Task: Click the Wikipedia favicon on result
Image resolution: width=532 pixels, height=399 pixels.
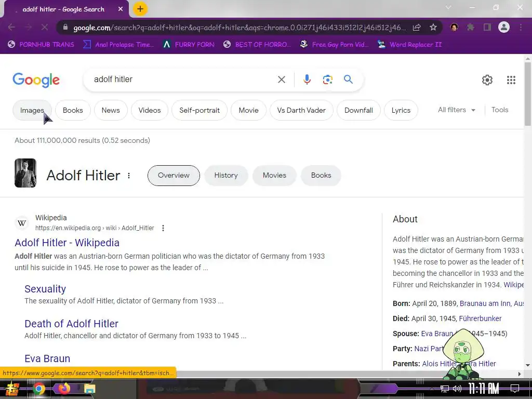Action: 22,223
